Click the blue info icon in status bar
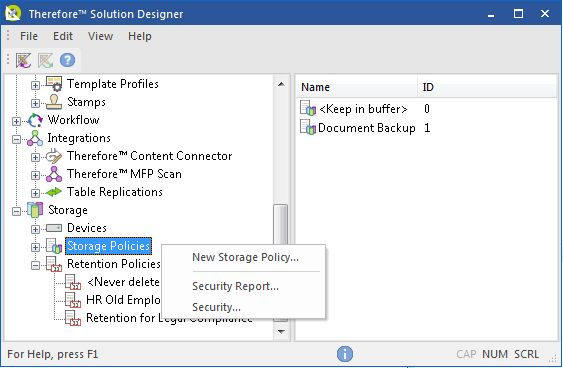This screenshot has height=368, width=563. pyautogui.click(x=345, y=354)
